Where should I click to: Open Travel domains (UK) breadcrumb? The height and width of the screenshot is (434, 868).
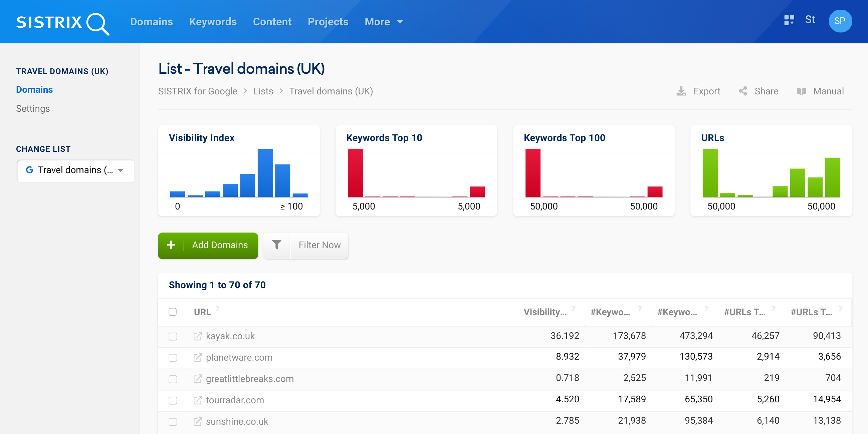(x=331, y=91)
